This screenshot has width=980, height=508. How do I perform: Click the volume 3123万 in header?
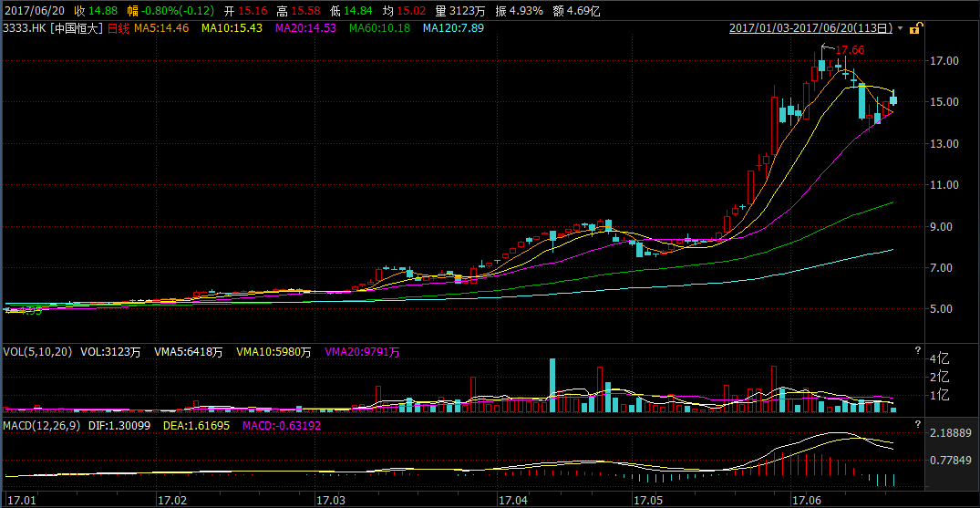point(469,11)
